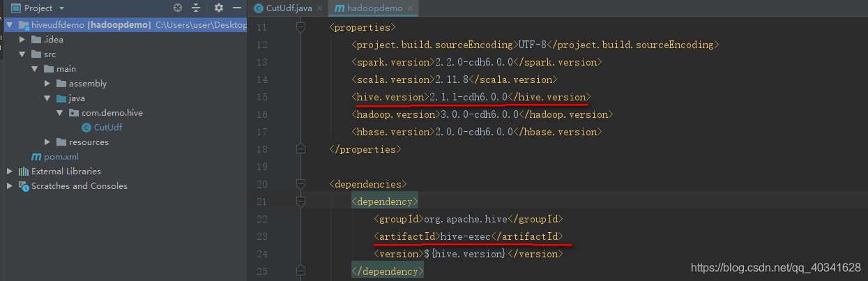Image resolution: width=868 pixels, height=281 pixels.
Task: Click line number 19 in gutter
Action: coord(261,167)
